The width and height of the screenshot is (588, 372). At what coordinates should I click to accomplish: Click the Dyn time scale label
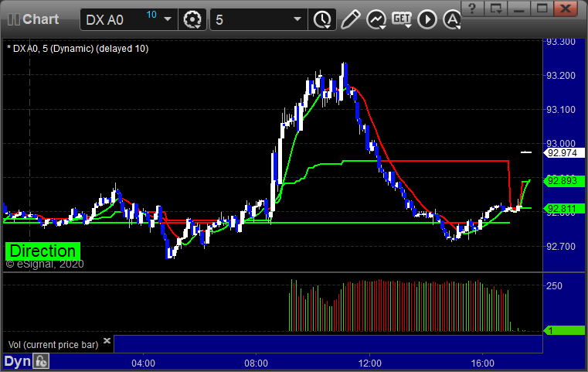18,361
